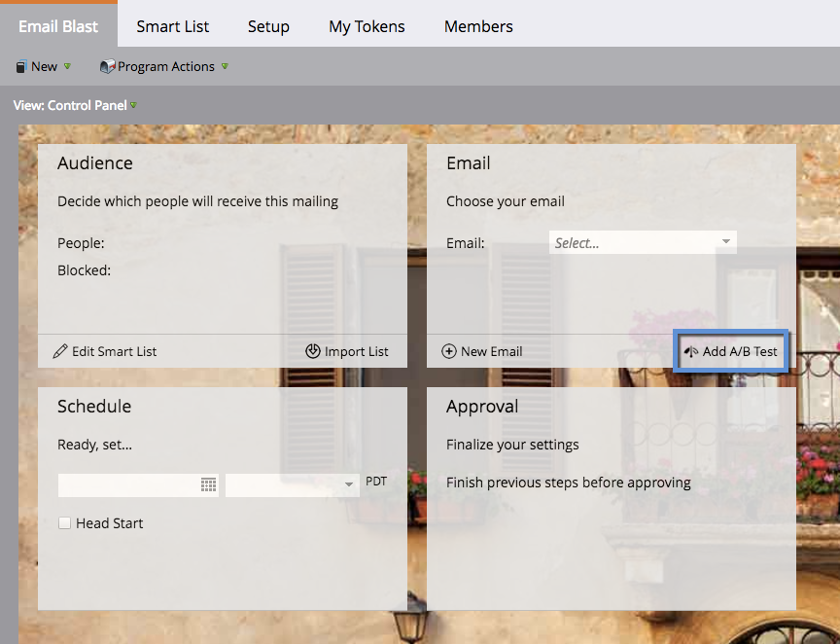Click the Blocked: label
Viewport: 840px width, 644px height.
pos(85,270)
